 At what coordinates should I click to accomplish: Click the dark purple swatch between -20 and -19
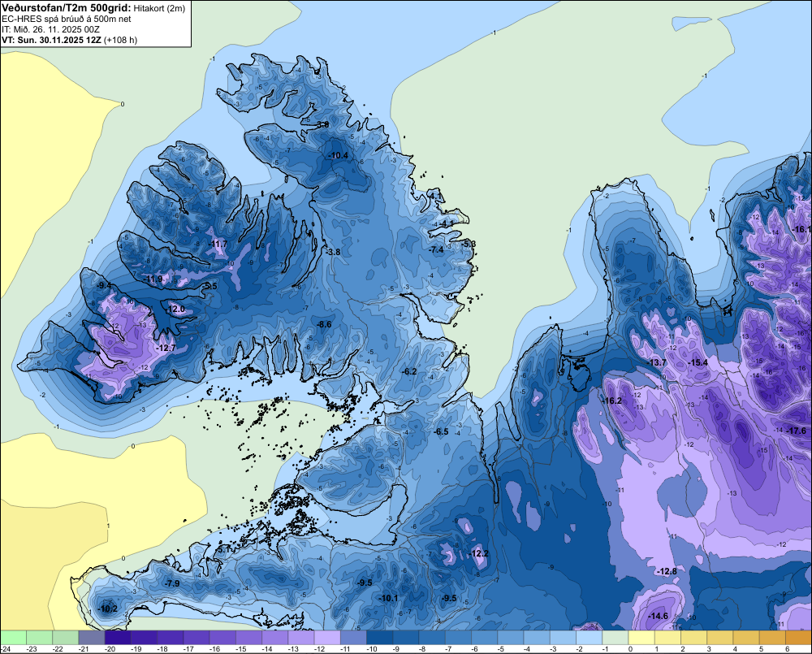point(118,637)
